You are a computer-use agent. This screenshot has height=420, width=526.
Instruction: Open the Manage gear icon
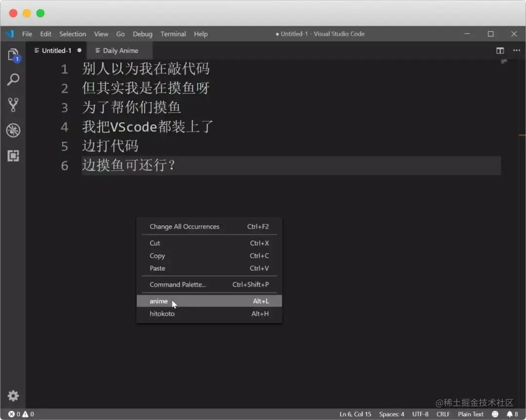pos(13,396)
